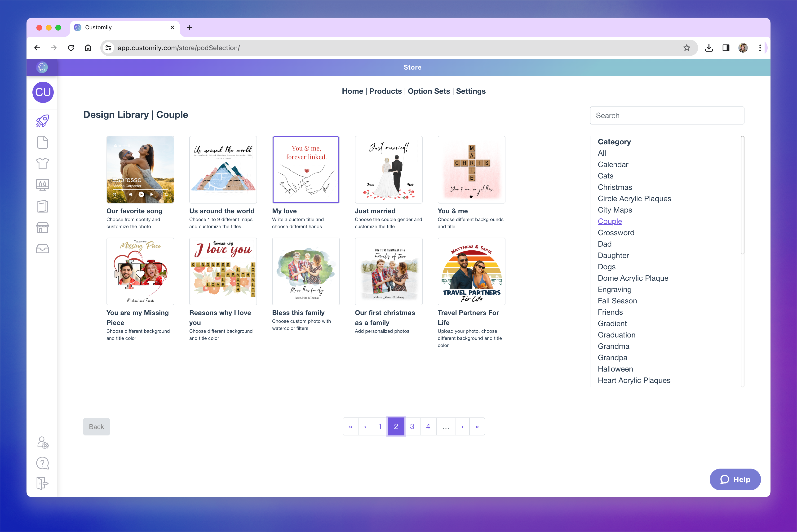Open the blank document sidebar icon

click(x=42, y=142)
